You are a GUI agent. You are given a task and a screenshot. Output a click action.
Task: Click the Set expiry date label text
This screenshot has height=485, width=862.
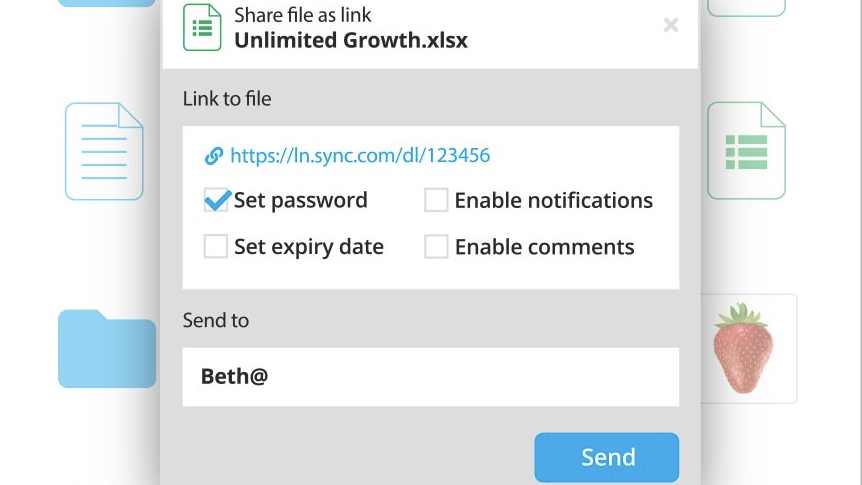click(x=308, y=247)
